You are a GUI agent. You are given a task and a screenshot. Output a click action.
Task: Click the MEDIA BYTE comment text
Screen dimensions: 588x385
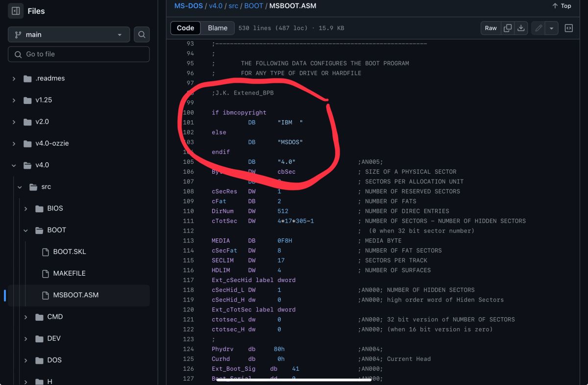380,241
